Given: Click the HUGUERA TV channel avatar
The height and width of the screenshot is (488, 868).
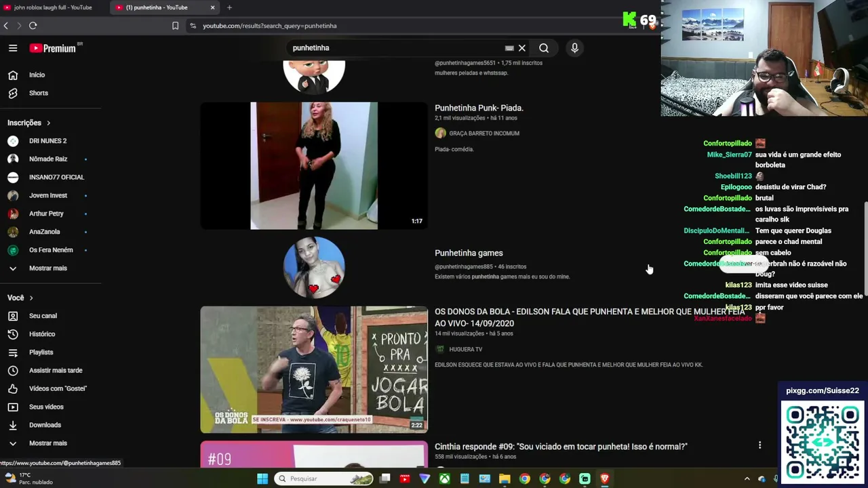Looking at the screenshot, I should (441, 350).
